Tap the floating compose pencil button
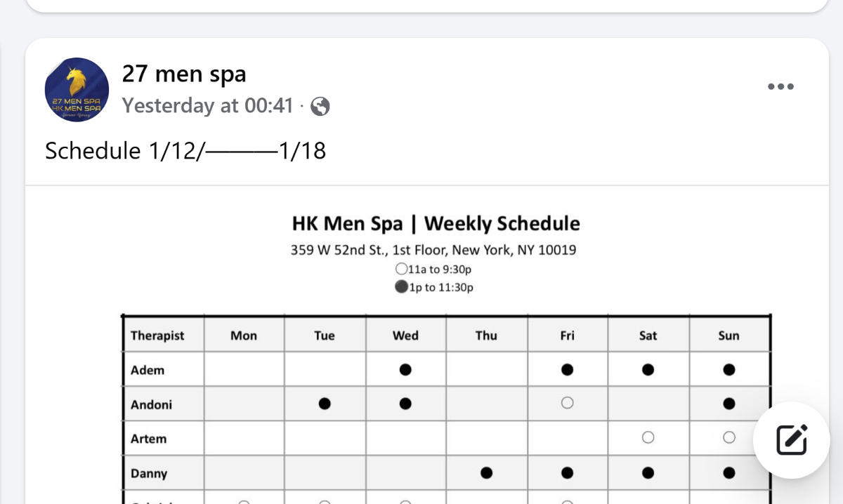The image size is (843, 504). [792, 440]
